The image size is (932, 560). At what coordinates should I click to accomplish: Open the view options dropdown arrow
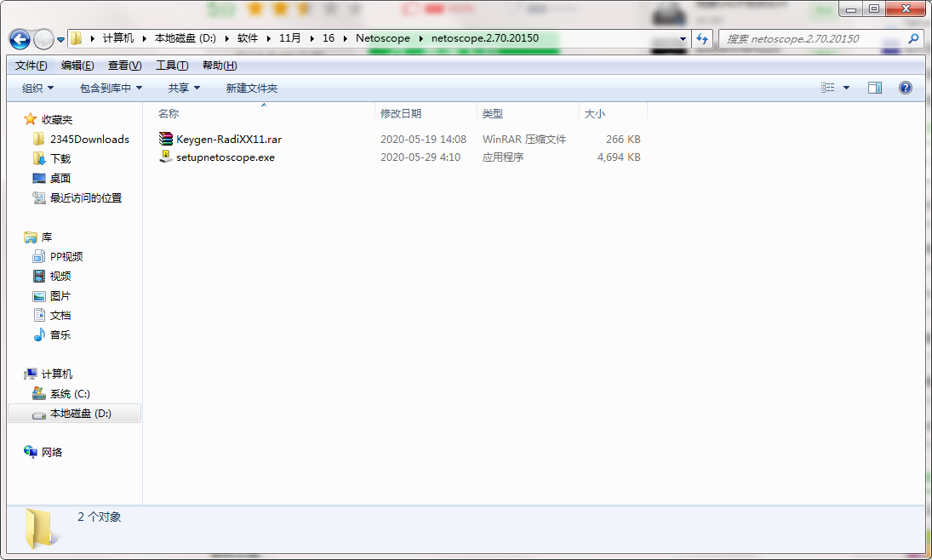[x=846, y=88]
